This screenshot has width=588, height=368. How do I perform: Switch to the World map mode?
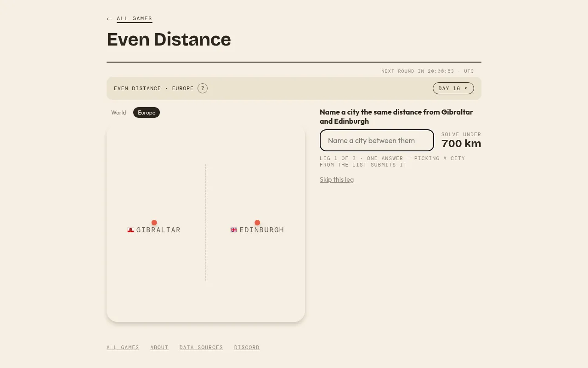[119, 113]
